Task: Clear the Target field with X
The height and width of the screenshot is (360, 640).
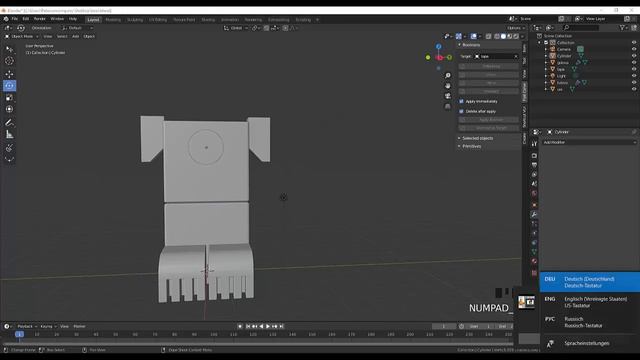Action: click(516, 56)
